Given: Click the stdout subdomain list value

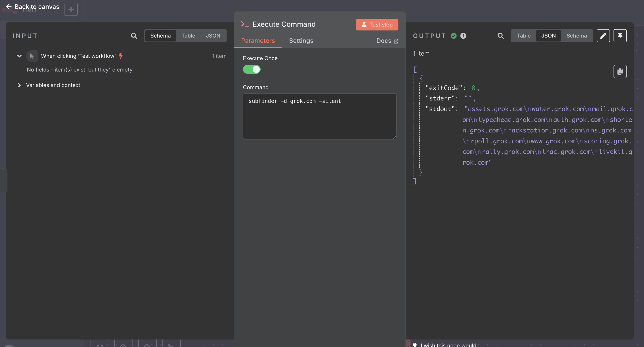Looking at the screenshot, I should tap(547, 136).
